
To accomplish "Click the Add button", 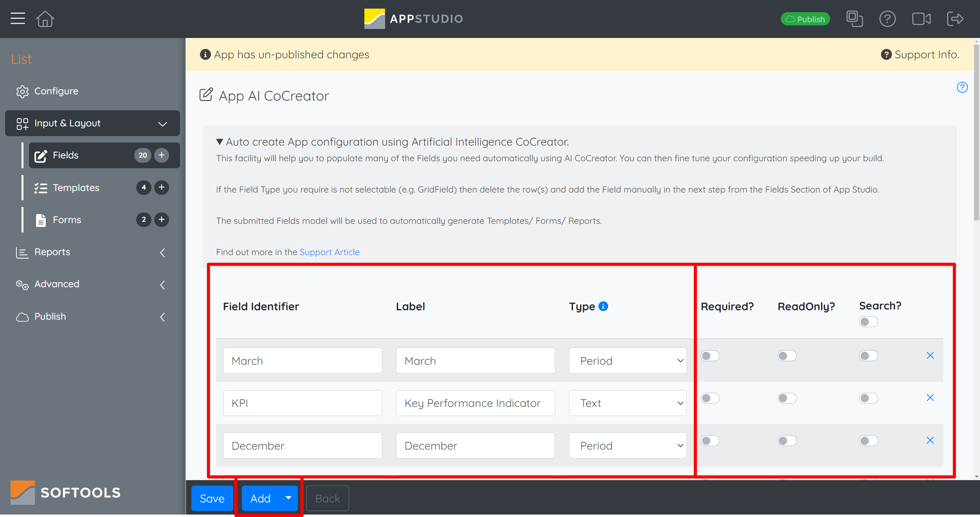I will [261, 498].
